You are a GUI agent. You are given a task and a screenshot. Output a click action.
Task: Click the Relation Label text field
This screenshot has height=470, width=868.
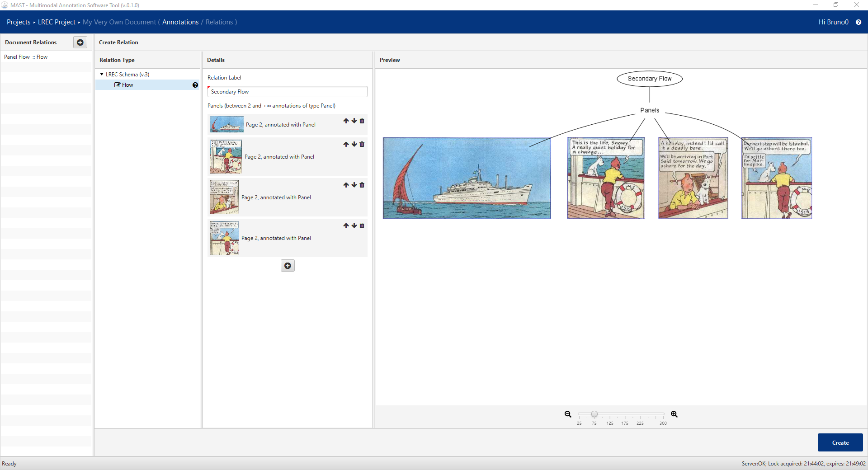287,92
